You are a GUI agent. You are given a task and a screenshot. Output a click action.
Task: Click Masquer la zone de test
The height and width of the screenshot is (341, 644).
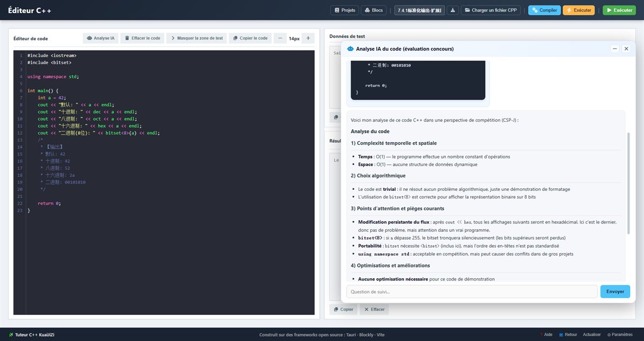point(196,39)
